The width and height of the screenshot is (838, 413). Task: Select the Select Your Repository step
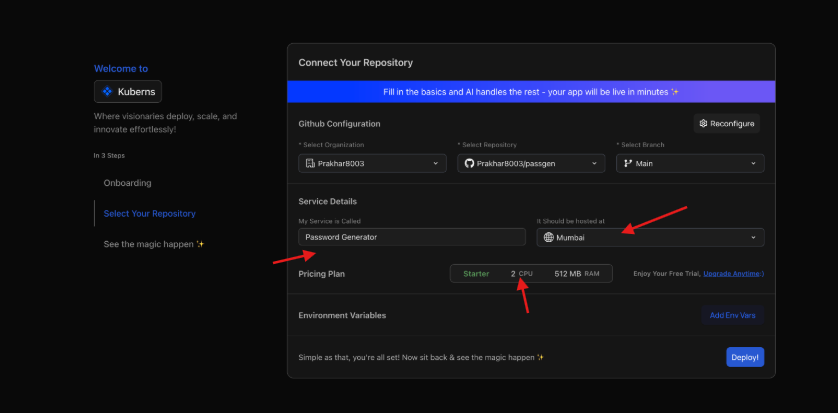tap(149, 213)
